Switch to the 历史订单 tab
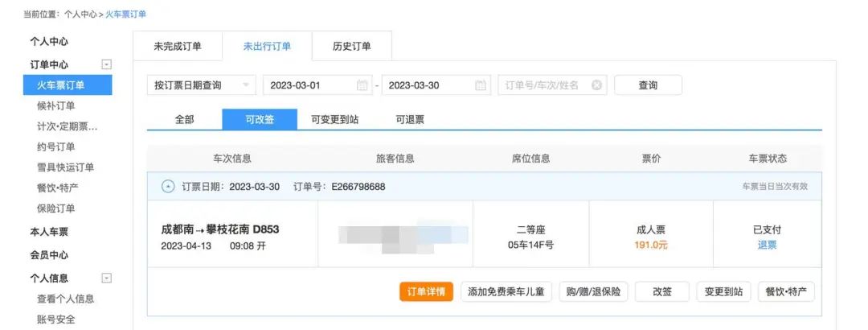The image size is (868, 330). (352, 47)
